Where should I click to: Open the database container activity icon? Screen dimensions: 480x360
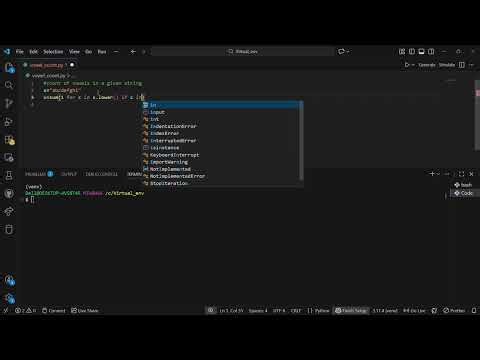[9, 229]
